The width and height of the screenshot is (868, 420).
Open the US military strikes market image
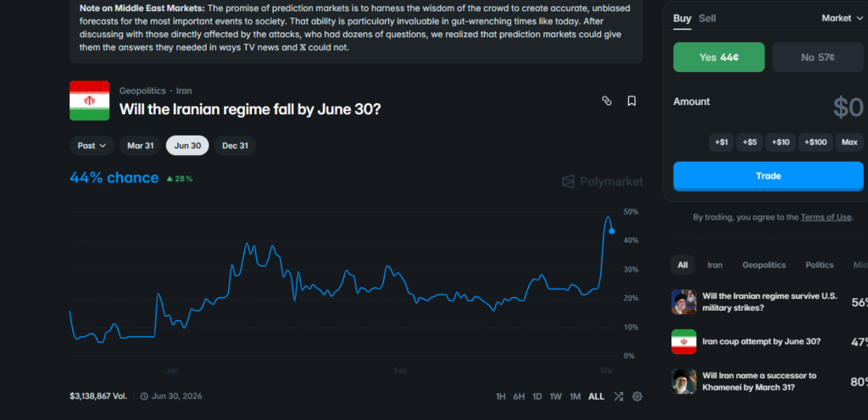(683, 301)
